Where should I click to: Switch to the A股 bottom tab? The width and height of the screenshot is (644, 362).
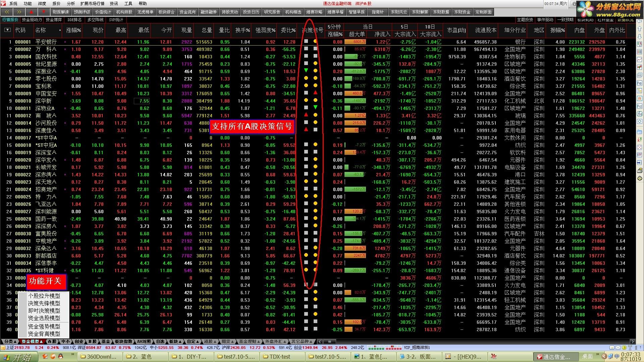click(x=52, y=342)
